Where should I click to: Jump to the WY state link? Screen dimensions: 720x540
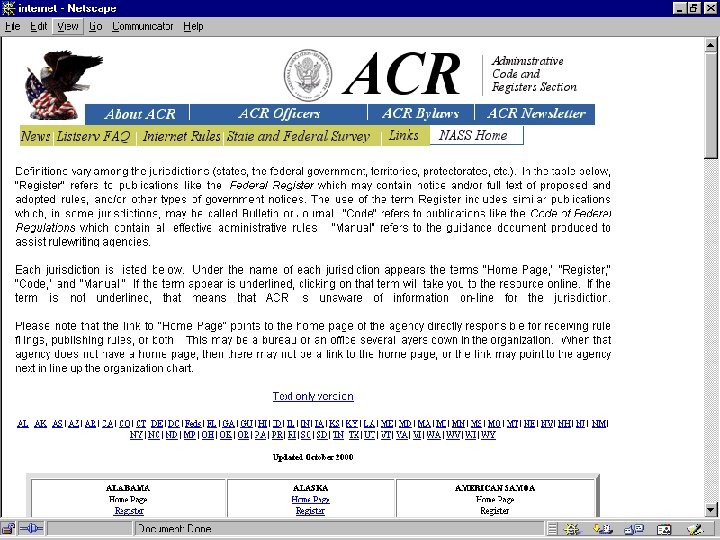point(488,434)
